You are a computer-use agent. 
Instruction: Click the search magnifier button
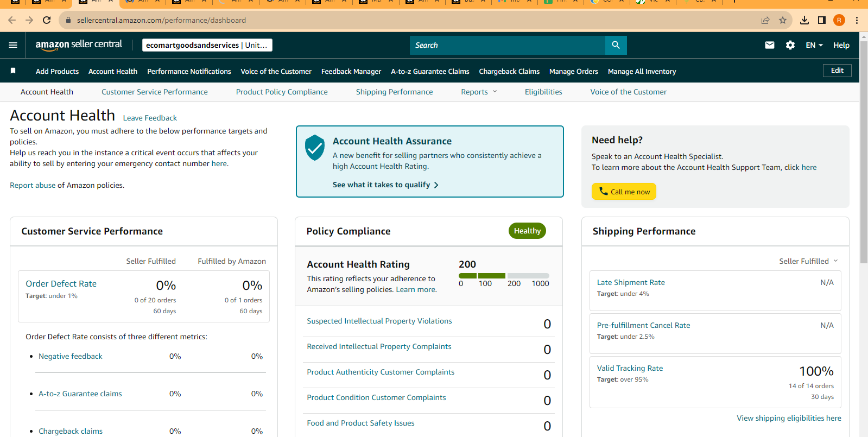[x=616, y=45]
